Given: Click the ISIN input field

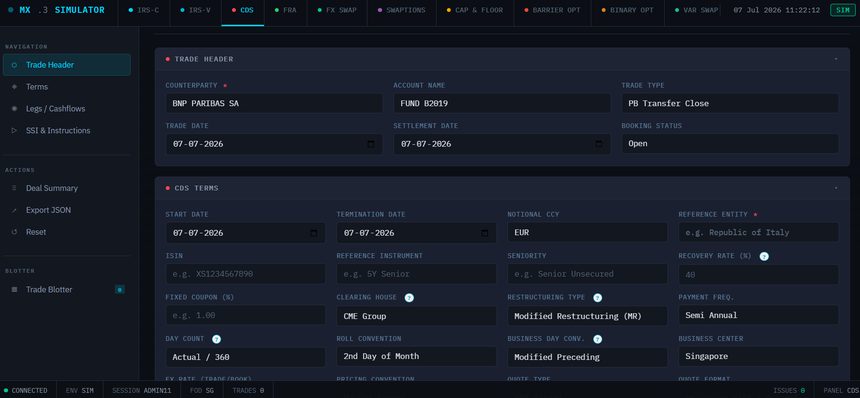Looking at the screenshot, I should tap(246, 274).
